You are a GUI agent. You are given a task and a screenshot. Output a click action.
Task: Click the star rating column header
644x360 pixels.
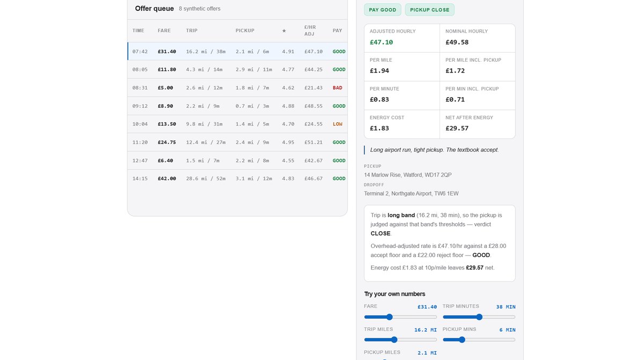click(284, 31)
